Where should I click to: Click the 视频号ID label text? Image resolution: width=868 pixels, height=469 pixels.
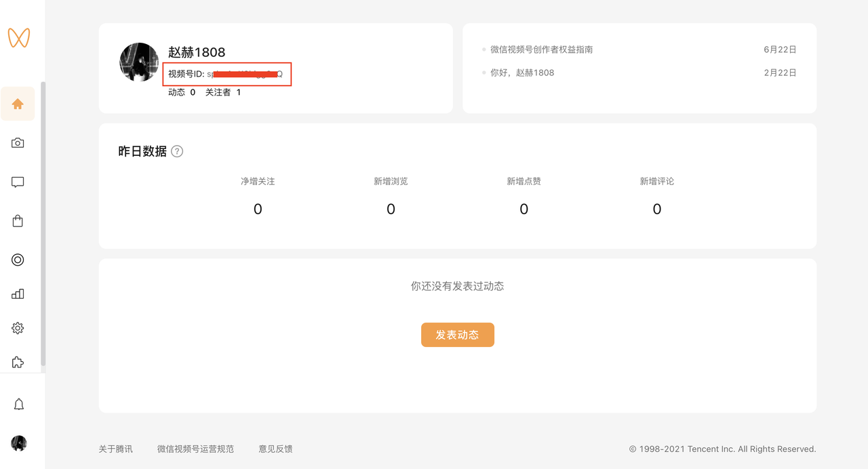click(x=186, y=74)
